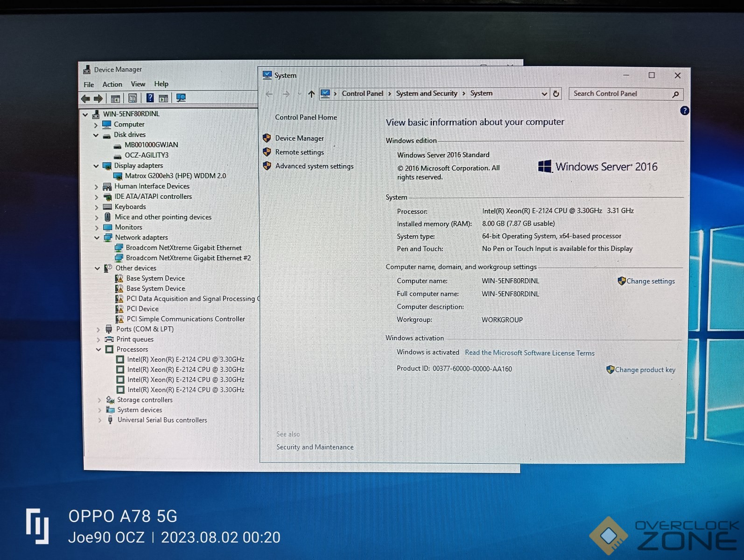The width and height of the screenshot is (744, 560).
Task: Click the Windows Server 2016 logo
Action: coord(597,167)
